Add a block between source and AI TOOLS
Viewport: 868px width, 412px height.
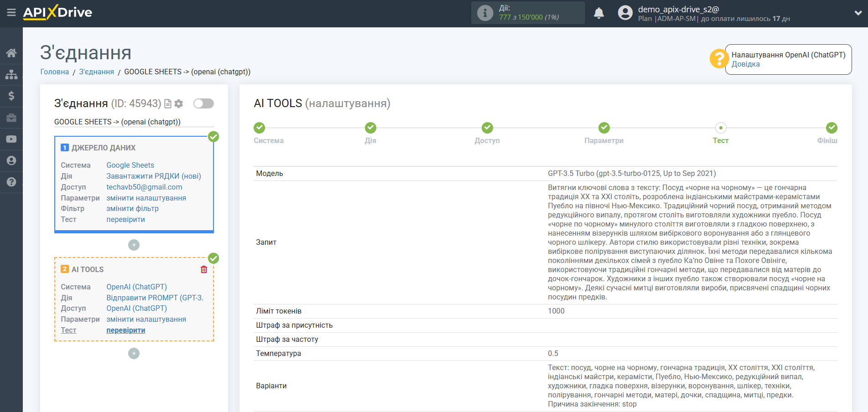point(134,245)
